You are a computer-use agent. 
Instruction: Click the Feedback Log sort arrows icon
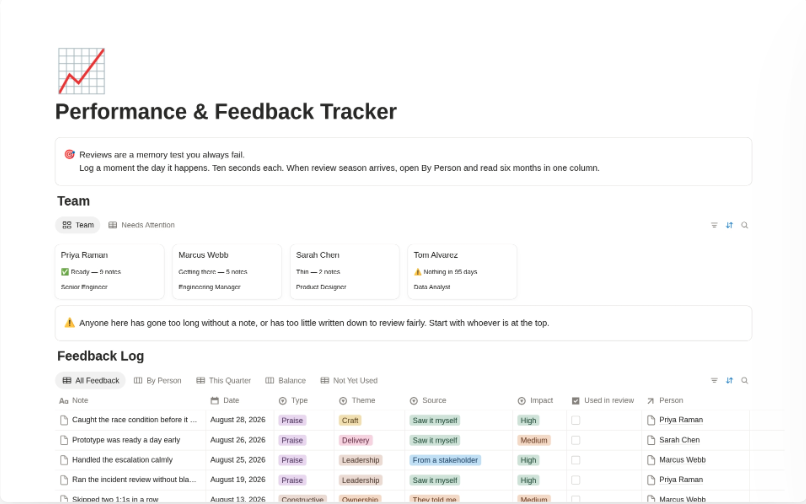point(729,381)
